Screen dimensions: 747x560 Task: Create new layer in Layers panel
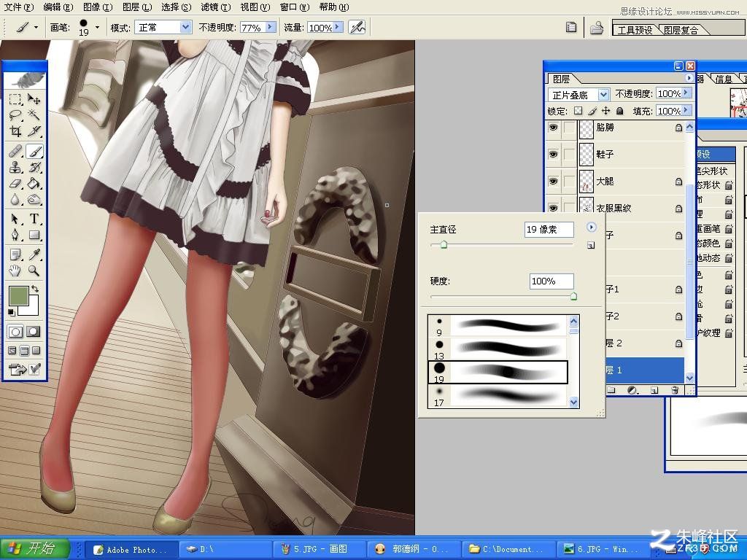pyautogui.click(x=654, y=390)
